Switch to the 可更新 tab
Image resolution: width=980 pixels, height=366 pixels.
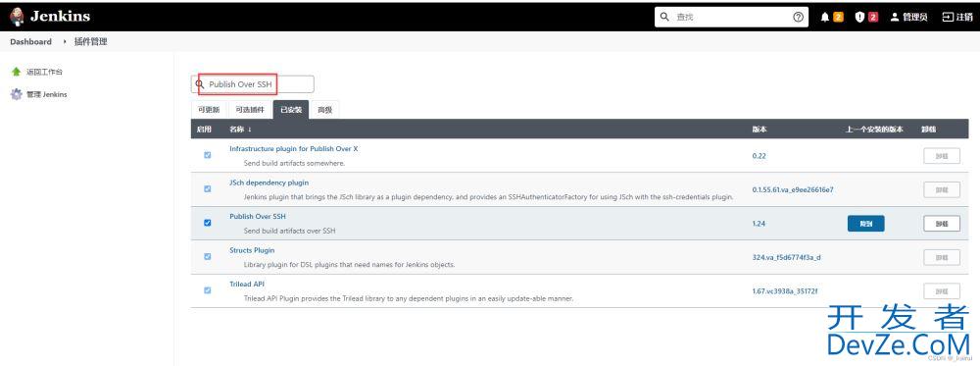pyautogui.click(x=209, y=110)
